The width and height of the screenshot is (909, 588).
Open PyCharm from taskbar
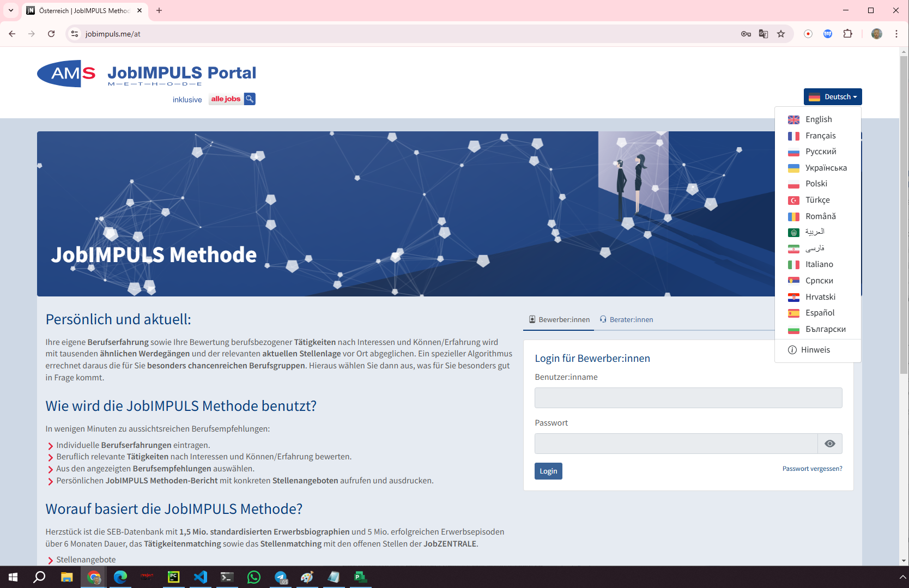click(x=173, y=577)
